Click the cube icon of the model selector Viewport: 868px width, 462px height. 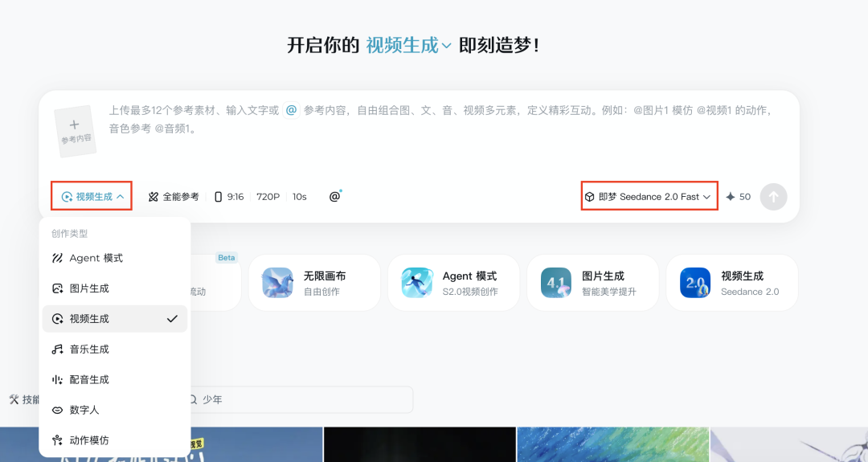point(590,196)
